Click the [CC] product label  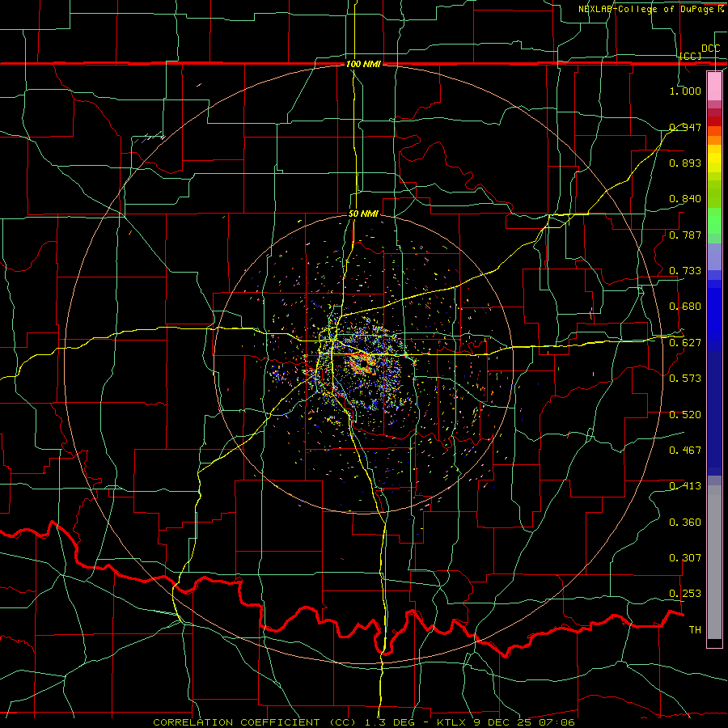point(691,56)
